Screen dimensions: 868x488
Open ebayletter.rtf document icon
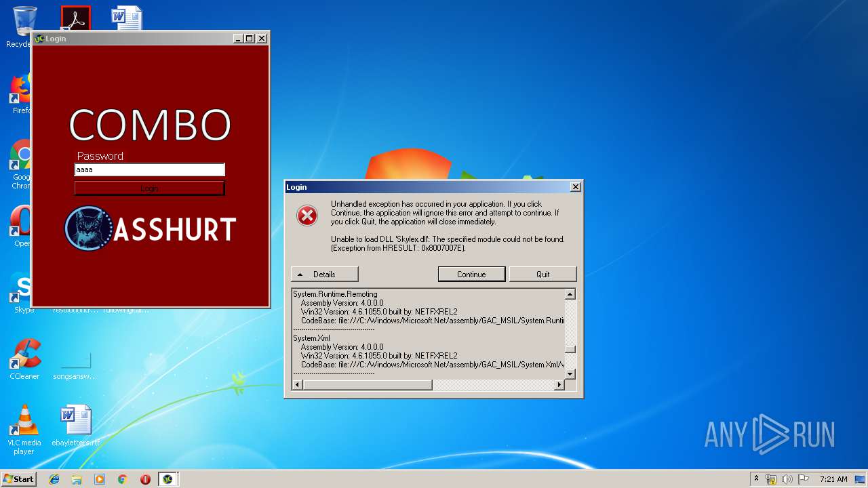coord(75,426)
